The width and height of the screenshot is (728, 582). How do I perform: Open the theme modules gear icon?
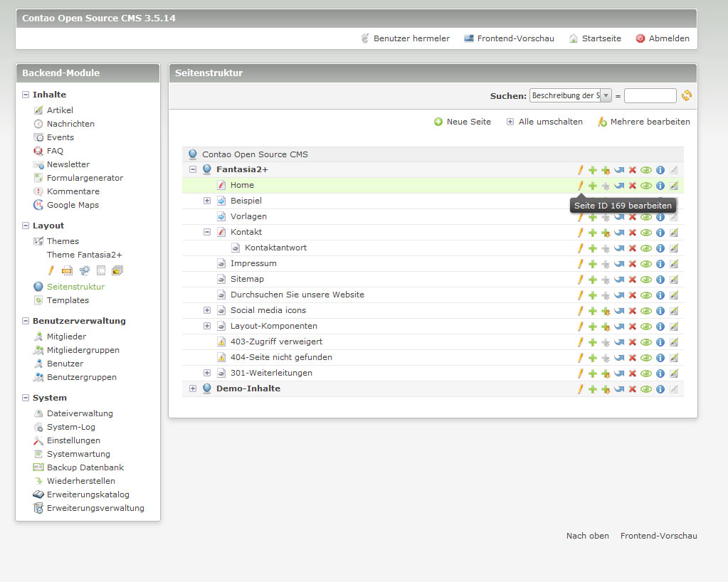(84, 270)
